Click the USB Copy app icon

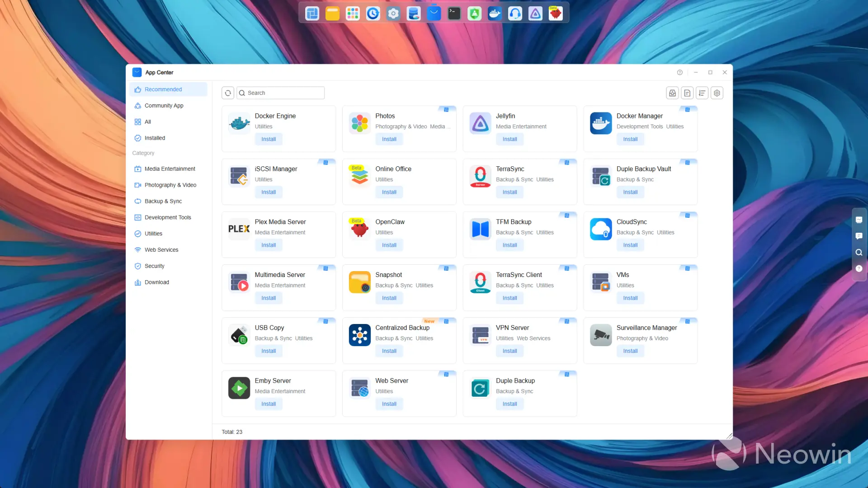click(239, 335)
